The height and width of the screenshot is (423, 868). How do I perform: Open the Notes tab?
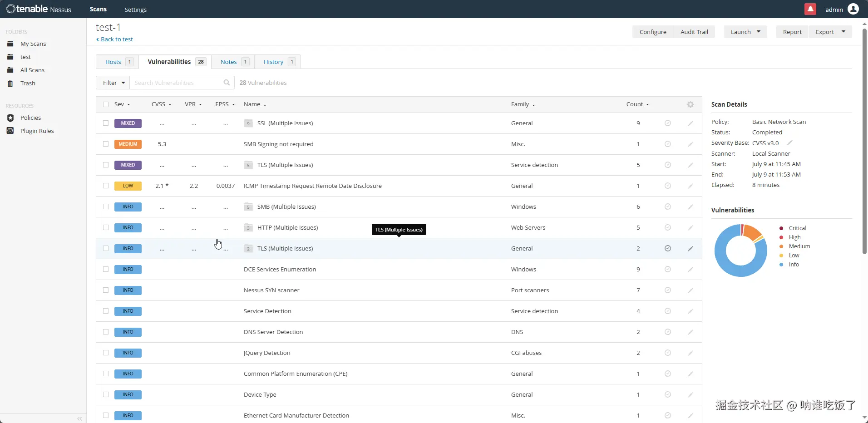[233, 62]
